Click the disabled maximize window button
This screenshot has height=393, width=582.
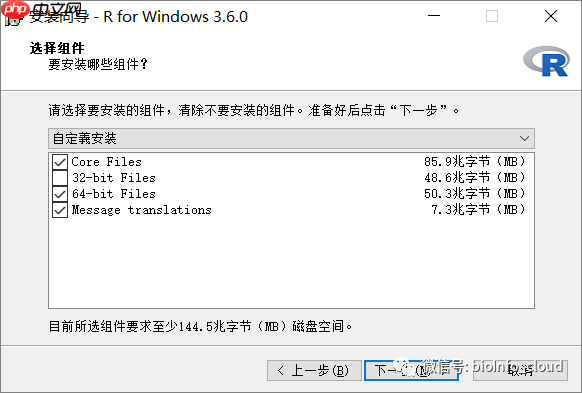coord(492,16)
